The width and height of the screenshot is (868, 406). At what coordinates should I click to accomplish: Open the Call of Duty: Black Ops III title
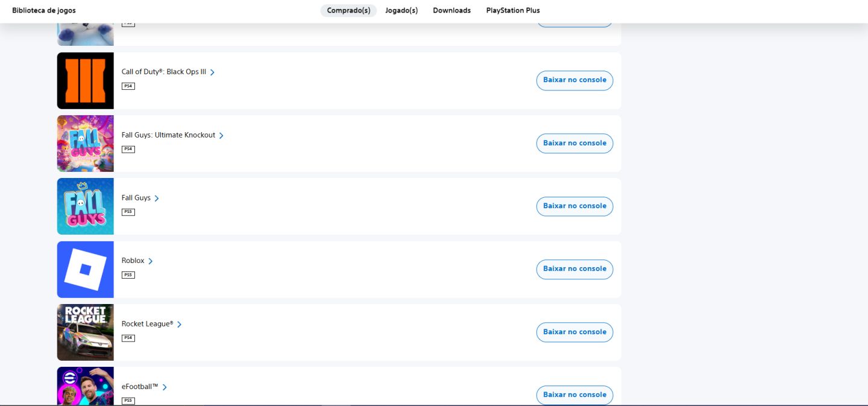coord(164,72)
